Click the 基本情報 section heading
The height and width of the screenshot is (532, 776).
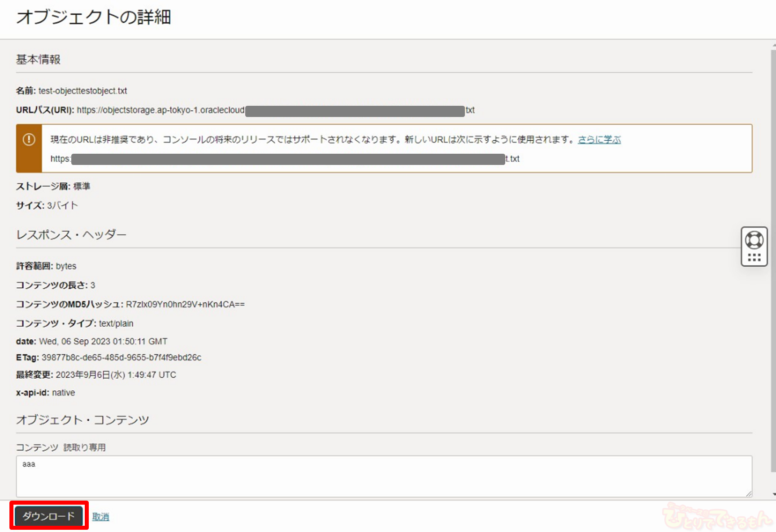point(38,60)
